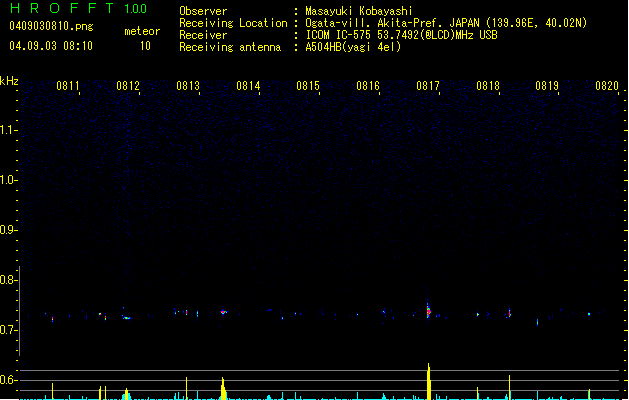Image resolution: width=629 pixels, height=400 pixels.
Task: Click the meteor echo blob after 0813
Action: (x=224, y=312)
